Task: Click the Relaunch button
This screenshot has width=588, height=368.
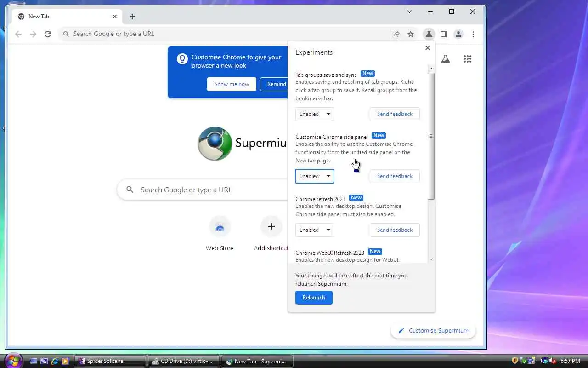Action: [314, 298]
